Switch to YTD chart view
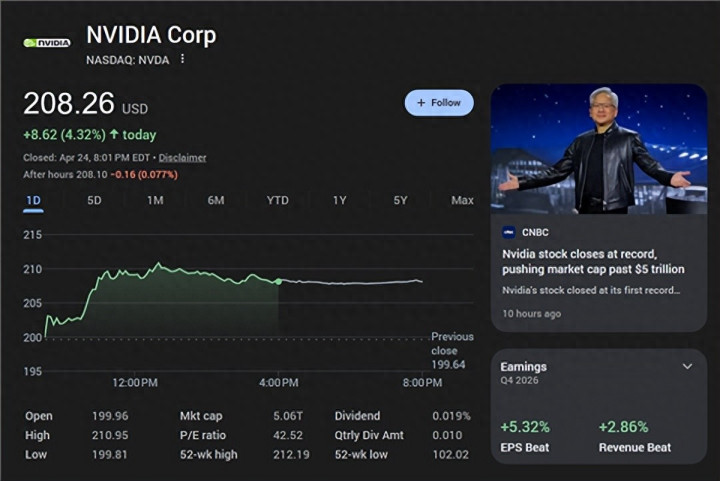The image size is (720, 481). pyautogui.click(x=277, y=201)
